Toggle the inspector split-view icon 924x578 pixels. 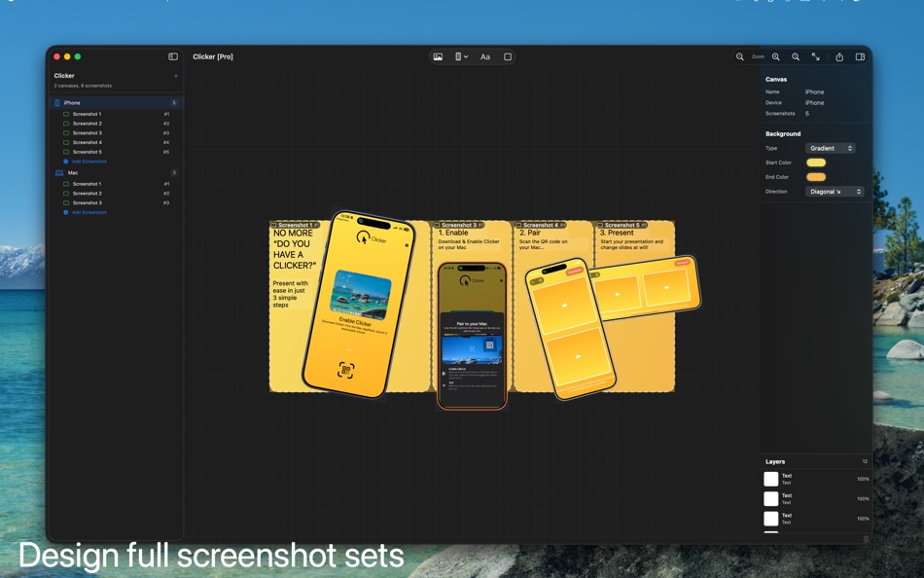pyautogui.click(x=860, y=56)
